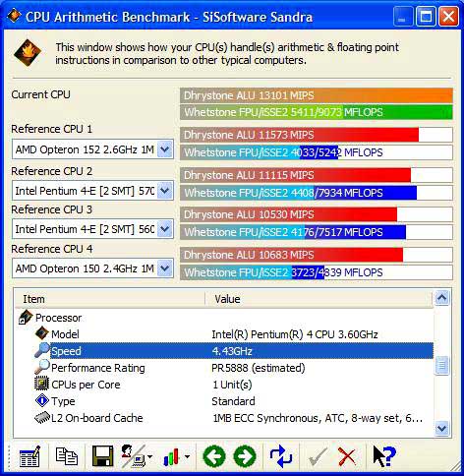Open Reference CPU 1 AMD Opteron 152 dropdown
This screenshot has width=464, height=476.
click(165, 149)
